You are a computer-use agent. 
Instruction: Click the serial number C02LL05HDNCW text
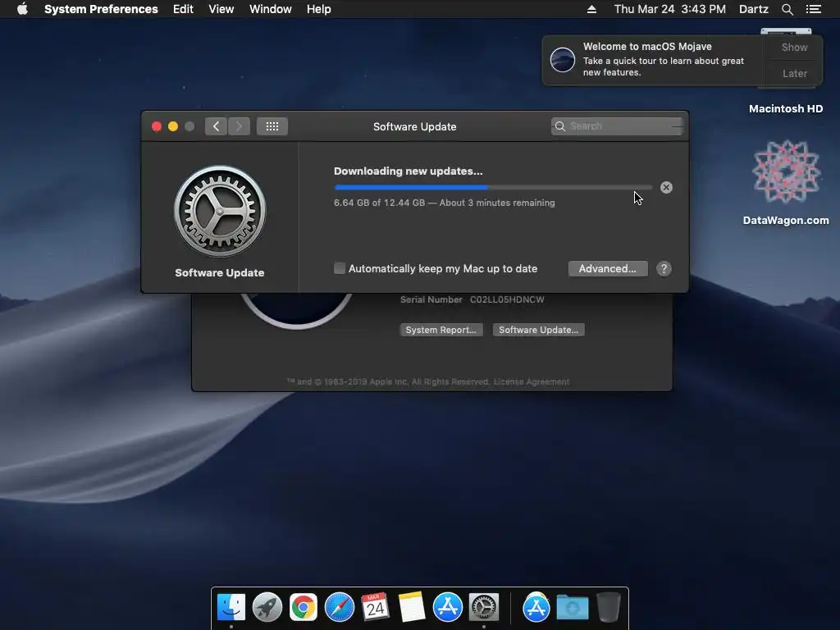(x=507, y=299)
